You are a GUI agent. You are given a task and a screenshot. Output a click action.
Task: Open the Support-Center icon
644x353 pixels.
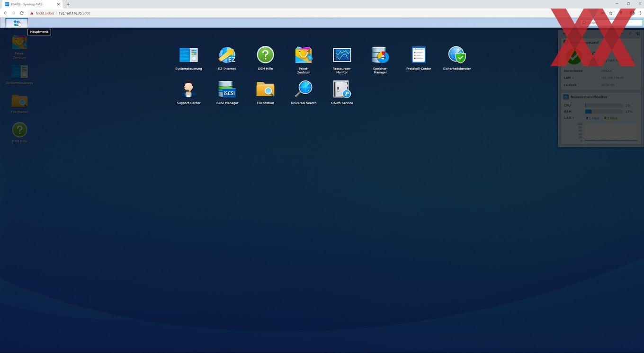point(188,92)
